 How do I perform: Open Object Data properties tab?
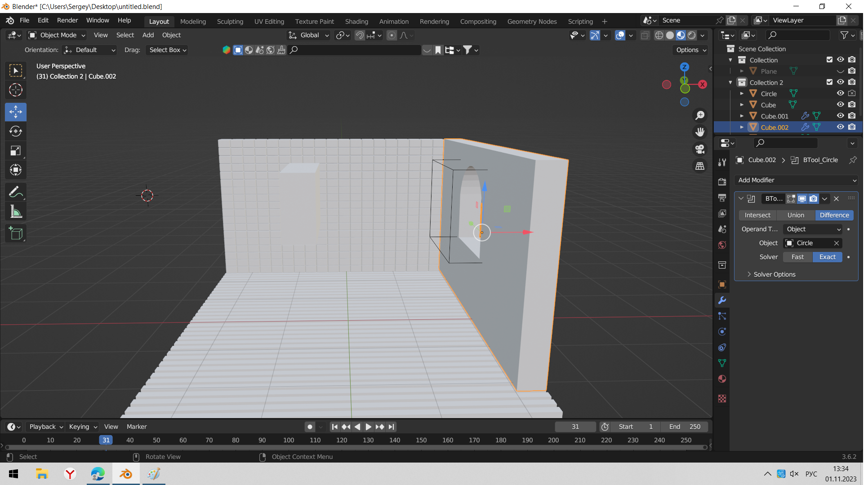tap(722, 363)
